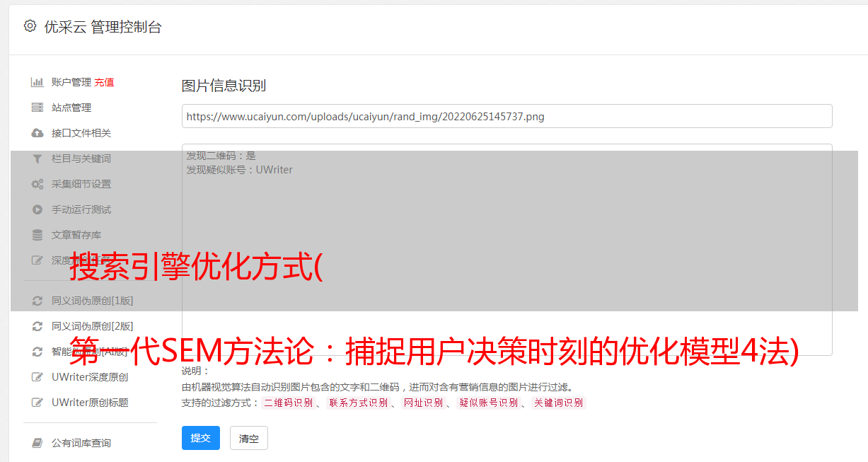This screenshot has width=868, height=462.
Task: Click the edit icon beside UWriter深度原创
Action: [37, 377]
